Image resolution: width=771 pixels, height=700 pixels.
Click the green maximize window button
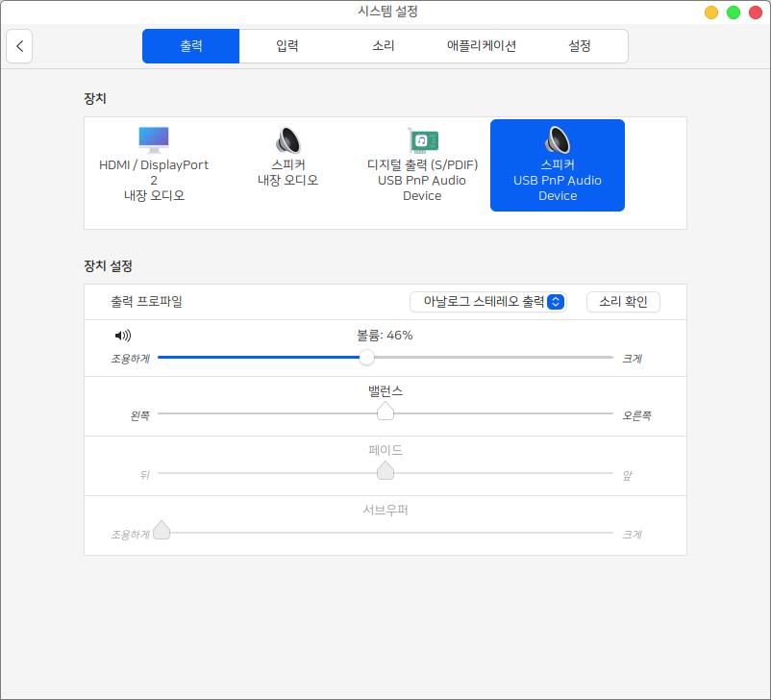pos(733,12)
